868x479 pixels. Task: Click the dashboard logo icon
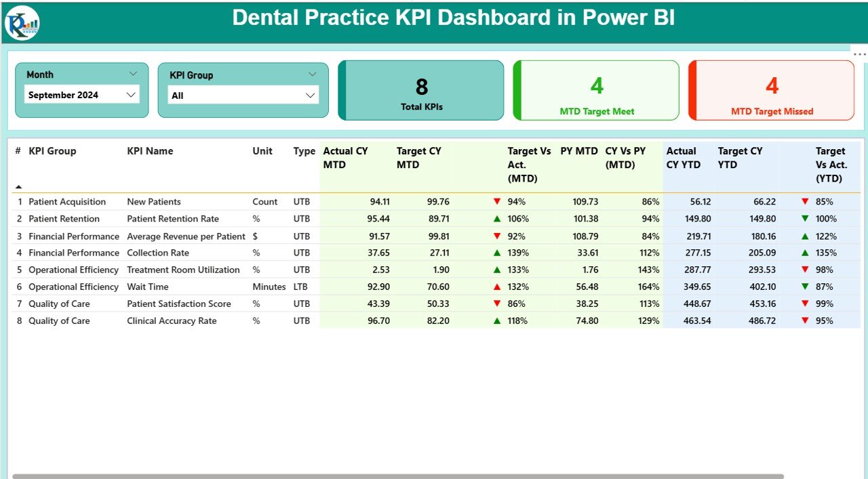point(22,22)
